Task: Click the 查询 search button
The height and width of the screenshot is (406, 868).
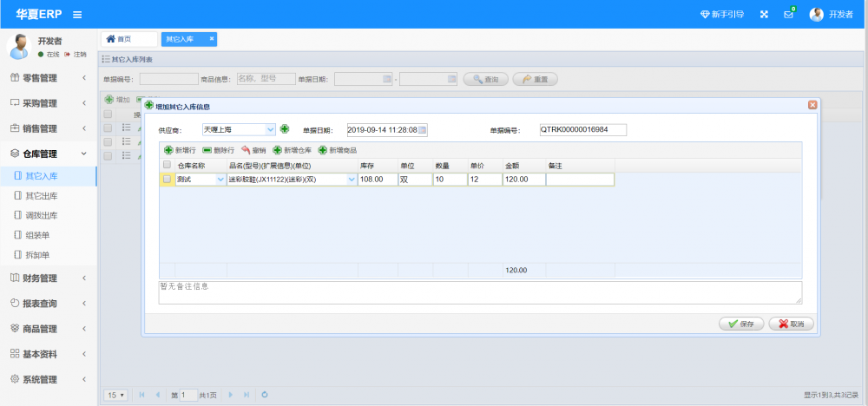Action: pos(485,79)
